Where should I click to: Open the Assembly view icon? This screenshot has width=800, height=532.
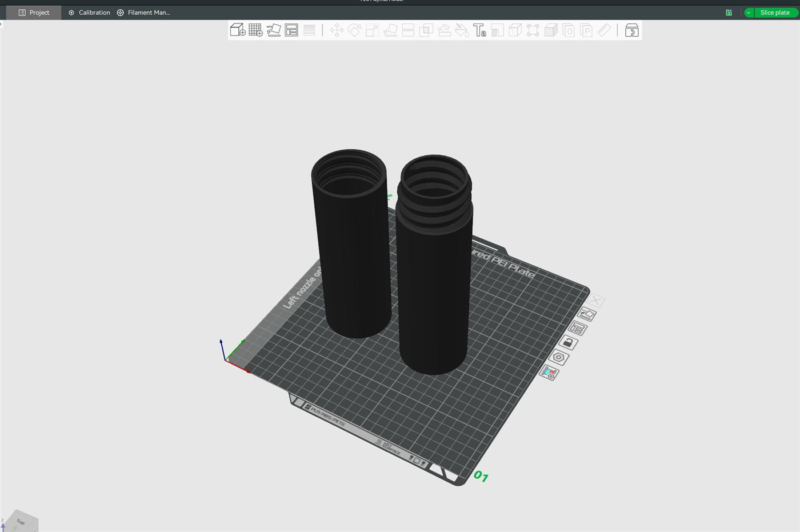pos(631,30)
